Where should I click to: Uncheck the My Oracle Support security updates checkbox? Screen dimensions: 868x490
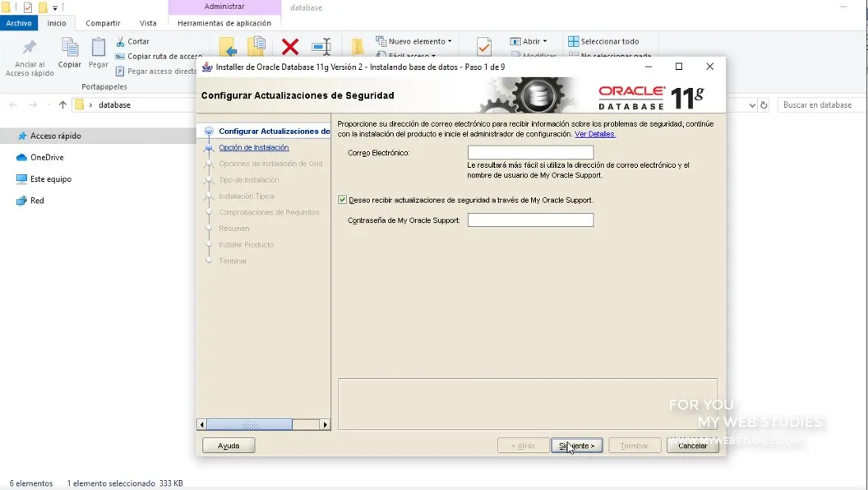click(x=342, y=200)
